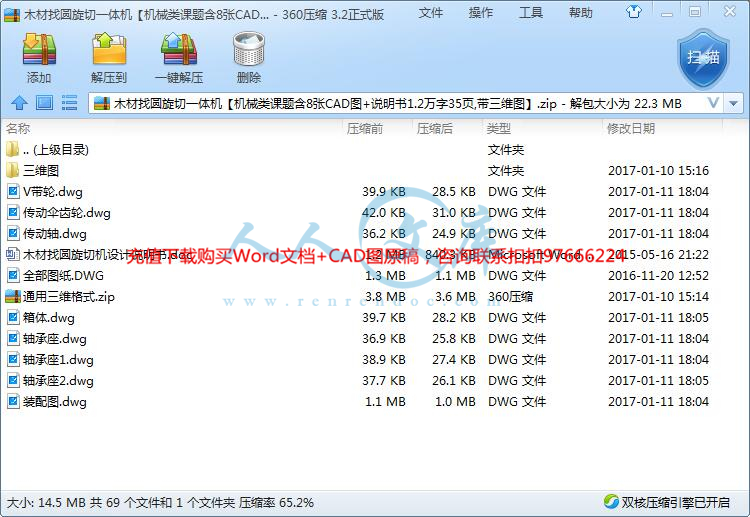Viewport: 750px width, 517px height.
Task: Maximize the 360压缩 window
Action: coord(695,12)
